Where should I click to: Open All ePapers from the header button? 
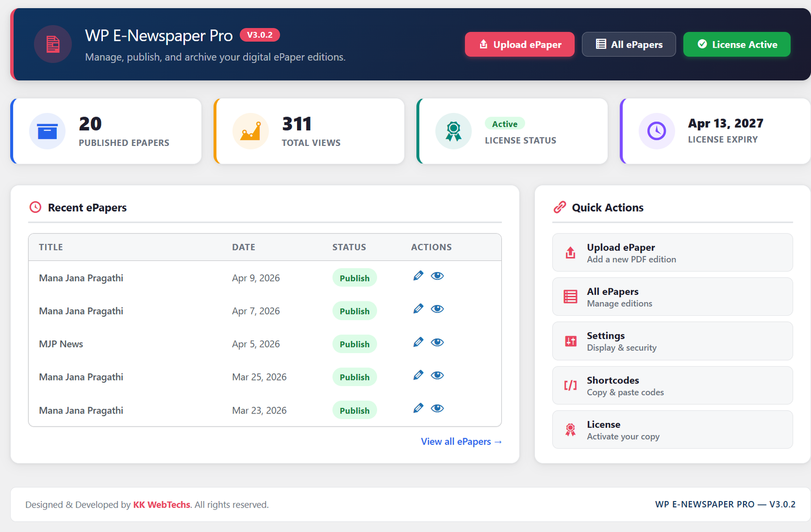629,44
